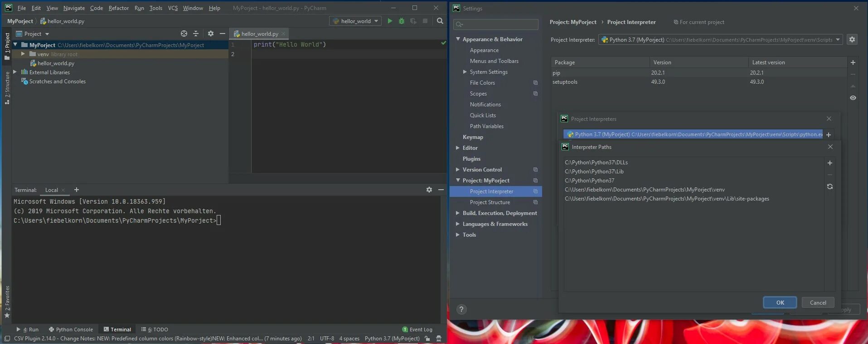Collapse all icon in Project panel

coord(196,33)
